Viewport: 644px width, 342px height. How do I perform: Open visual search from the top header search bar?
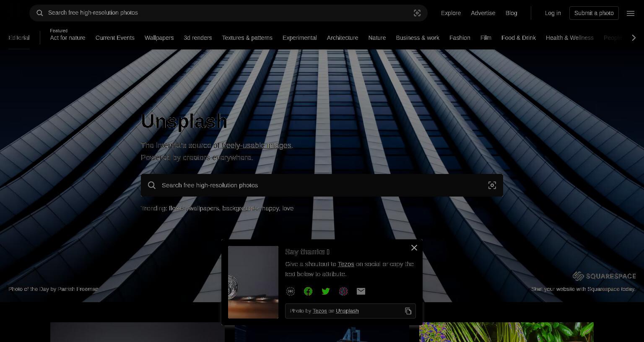(x=417, y=13)
